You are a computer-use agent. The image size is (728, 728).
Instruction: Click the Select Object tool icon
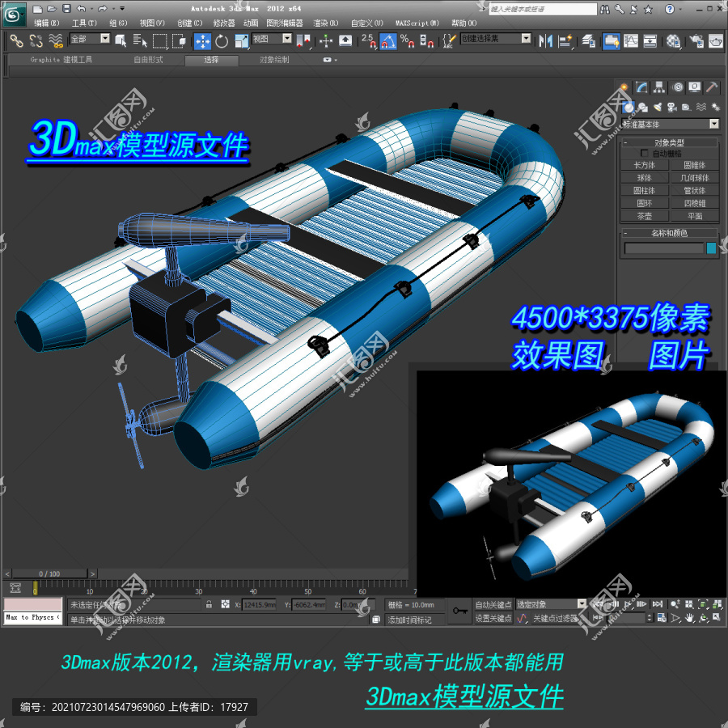click(x=121, y=41)
